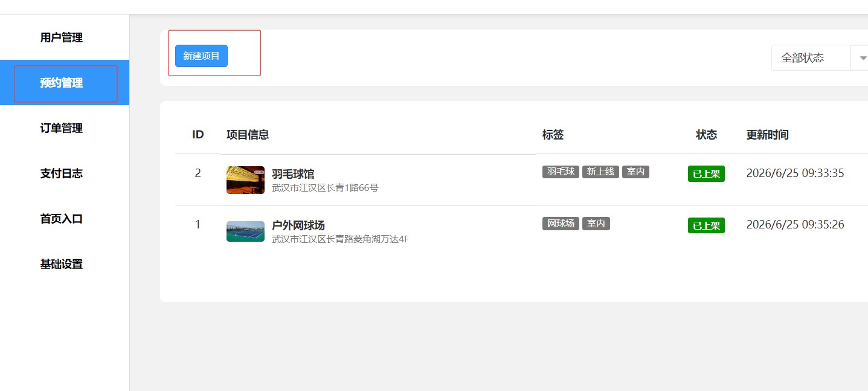Click the 羽毛球 tag
This screenshot has width=868, height=391.
point(561,172)
